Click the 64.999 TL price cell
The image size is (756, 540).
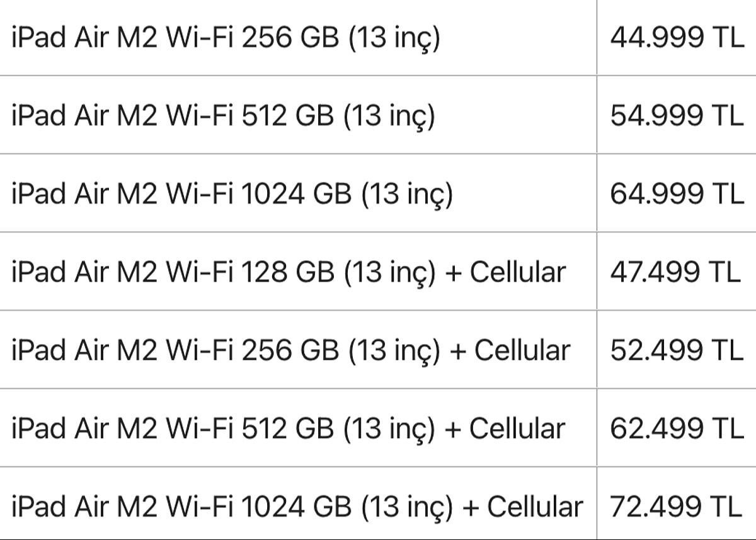pos(676,193)
